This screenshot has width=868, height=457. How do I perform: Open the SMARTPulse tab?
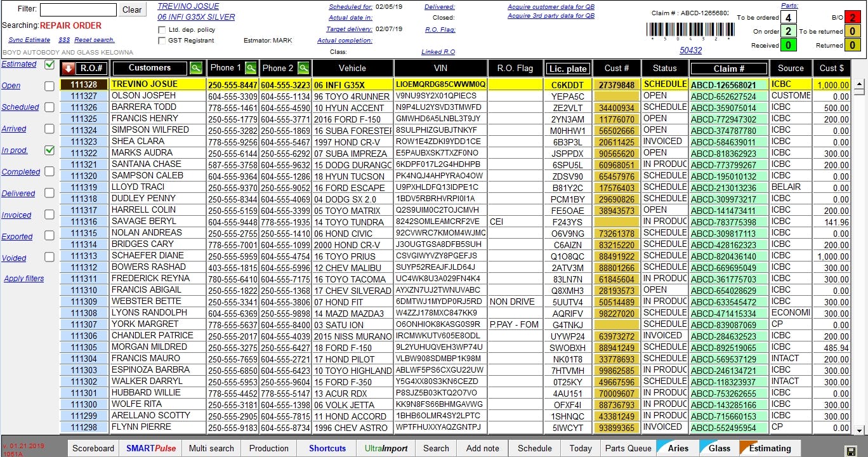pyautogui.click(x=150, y=448)
